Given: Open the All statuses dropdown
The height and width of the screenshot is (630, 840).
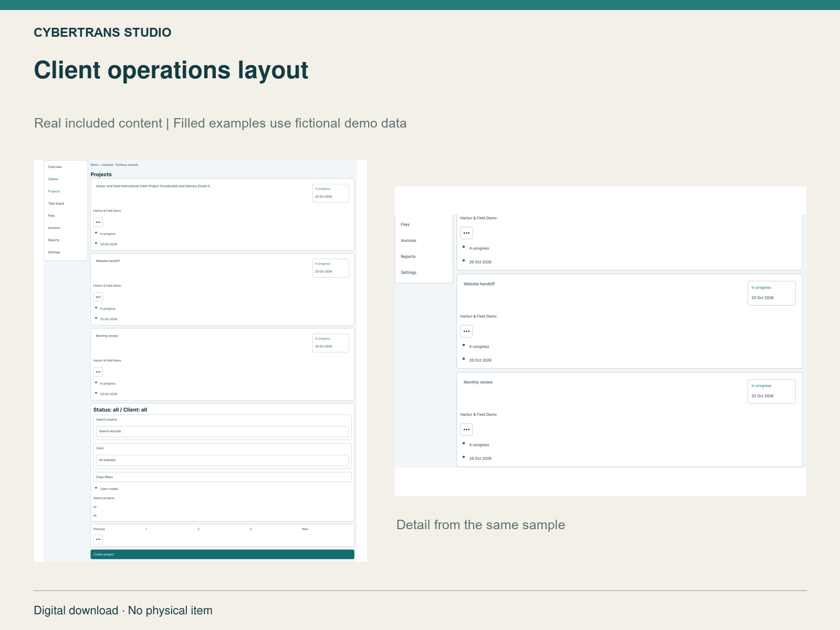Looking at the screenshot, I should coord(223,460).
